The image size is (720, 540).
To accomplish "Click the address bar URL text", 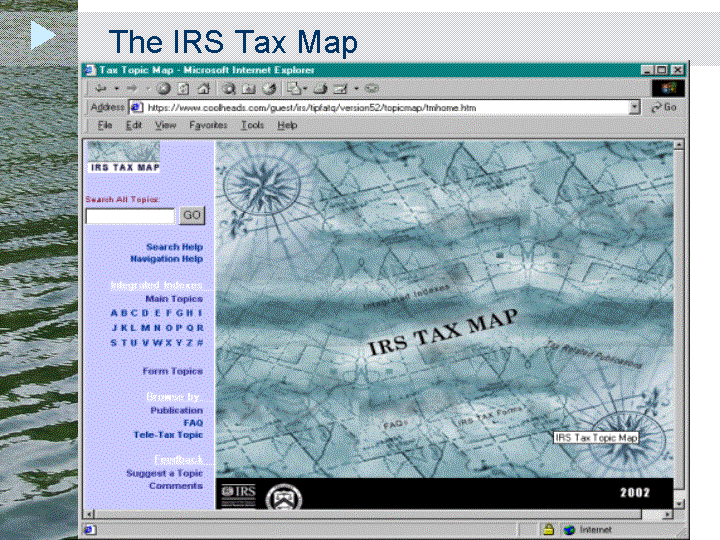I will (x=311, y=107).
